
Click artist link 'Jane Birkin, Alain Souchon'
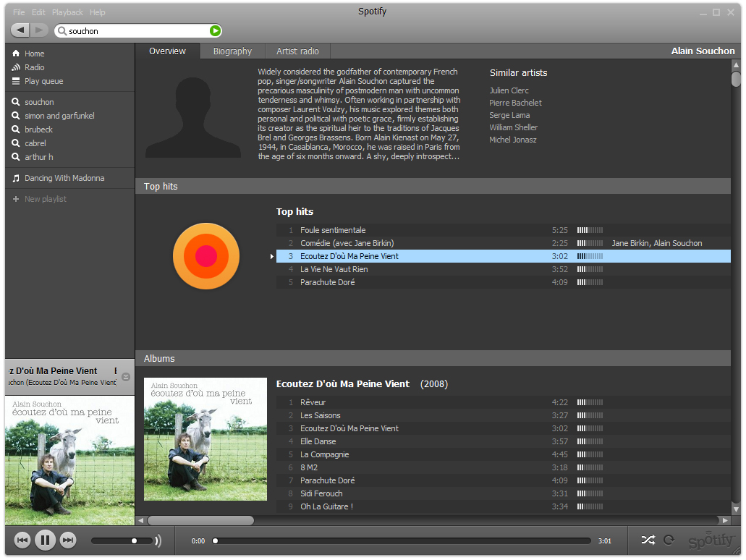pyautogui.click(x=656, y=243)
